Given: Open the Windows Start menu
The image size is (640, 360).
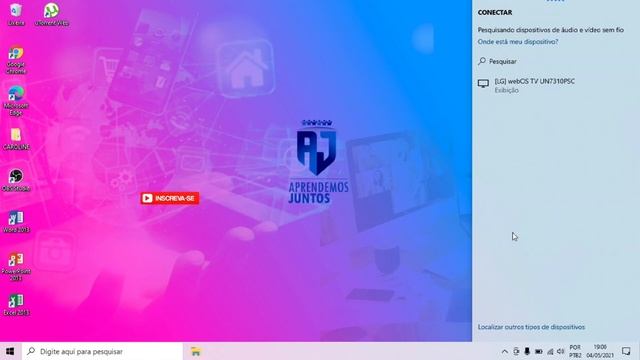Looking at the screenshot, I should click(10, 351).
